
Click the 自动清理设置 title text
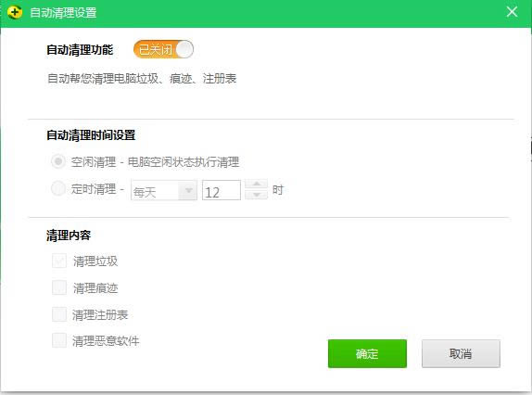point(63,13)
